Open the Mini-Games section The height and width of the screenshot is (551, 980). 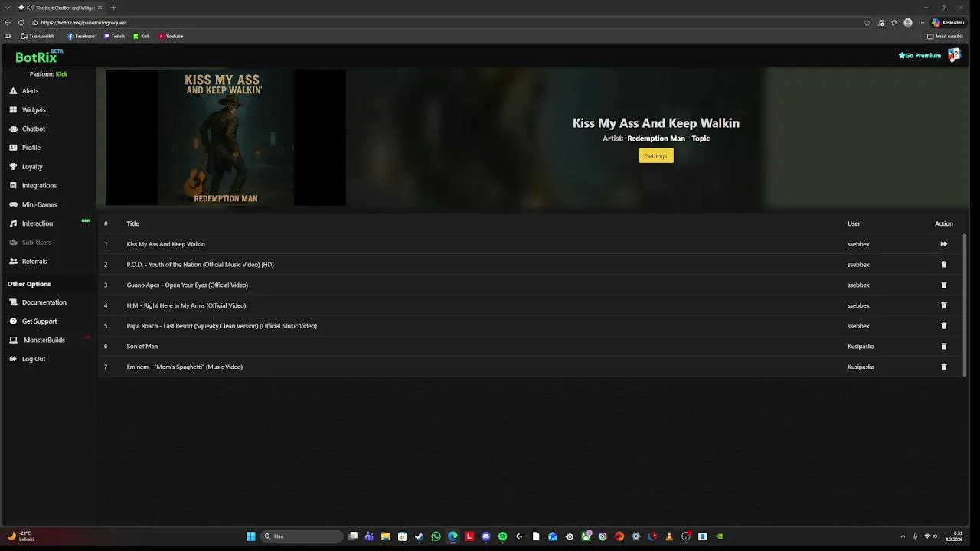click(x=33, y=204)
